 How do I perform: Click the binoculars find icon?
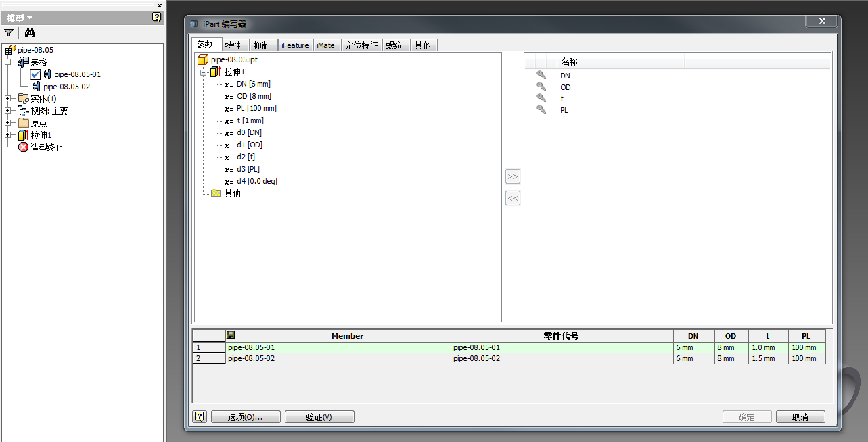point(30,32)
